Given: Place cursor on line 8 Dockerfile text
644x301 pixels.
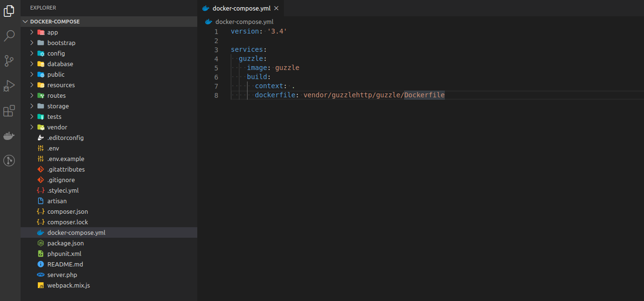Looking at the screenshot, I should tap(424, 95).
